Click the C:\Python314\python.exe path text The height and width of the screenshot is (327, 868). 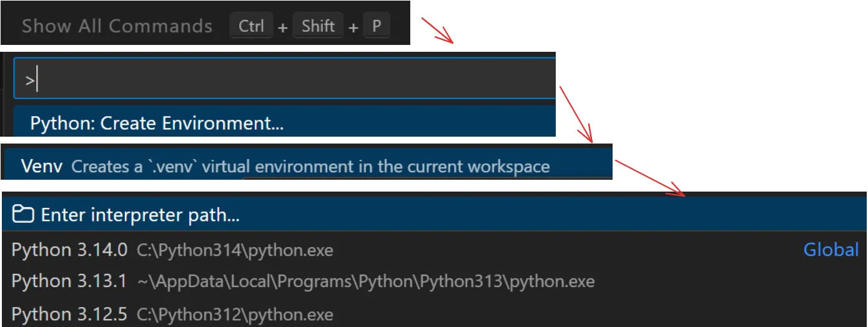click(x=235, y=251)
